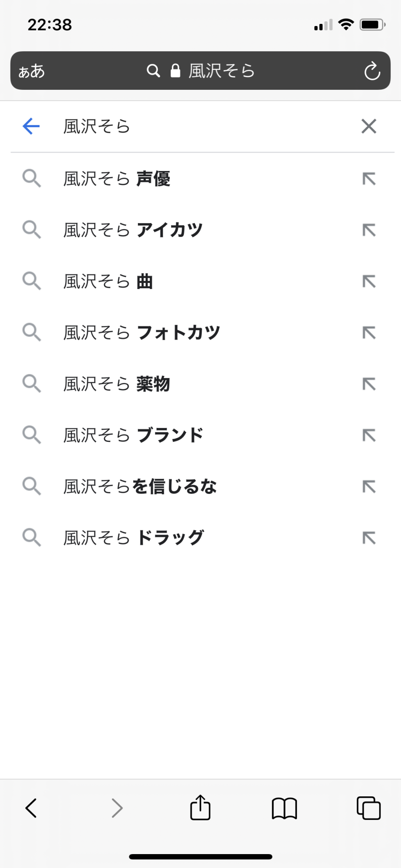This screenshot has height=868, width=401.
Task: Reload the page with the refresh icon
Action: [372, 71]
